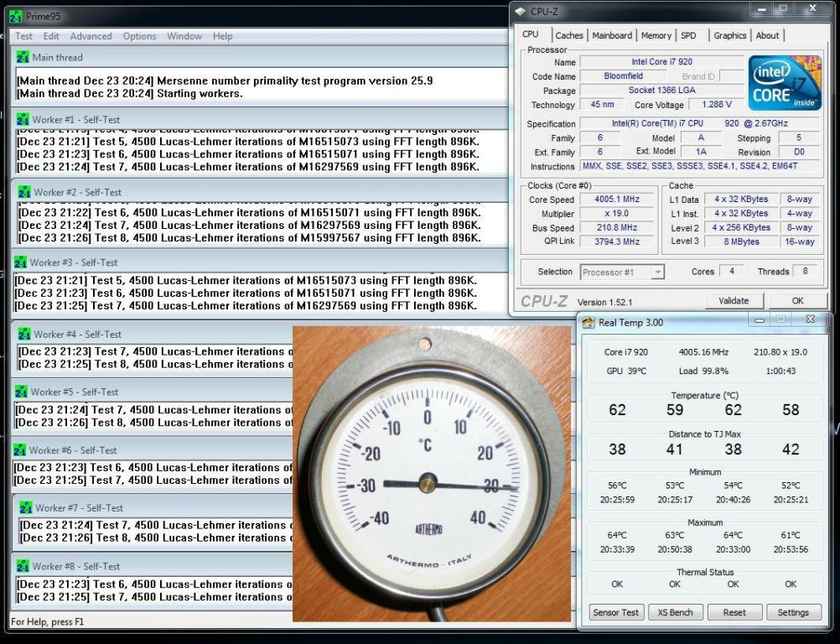Click the For Help, press F1 status text
The height and width of the screenshot is (644, 840).
47,621
